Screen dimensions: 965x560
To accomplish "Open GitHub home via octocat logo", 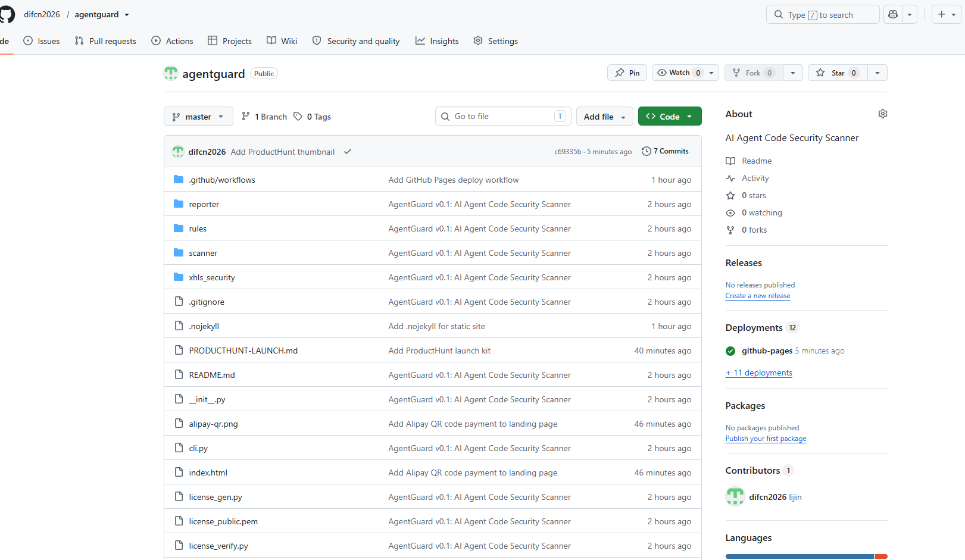I will (7, 14).
